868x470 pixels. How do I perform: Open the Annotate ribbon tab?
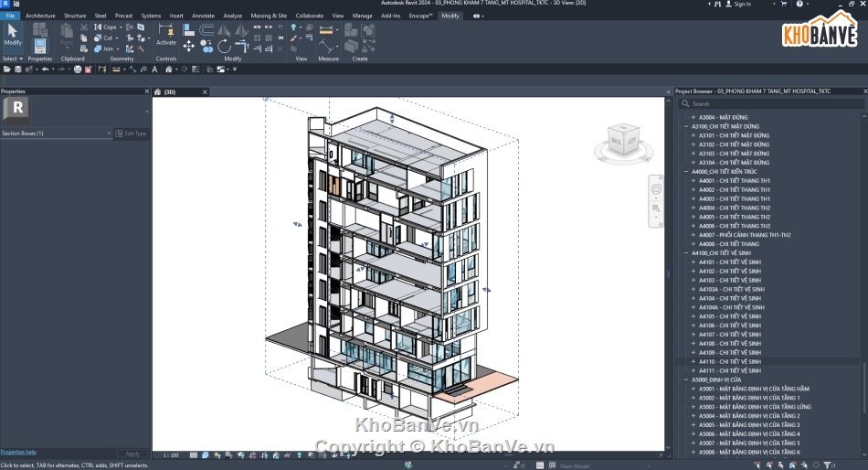pos(203,16)
